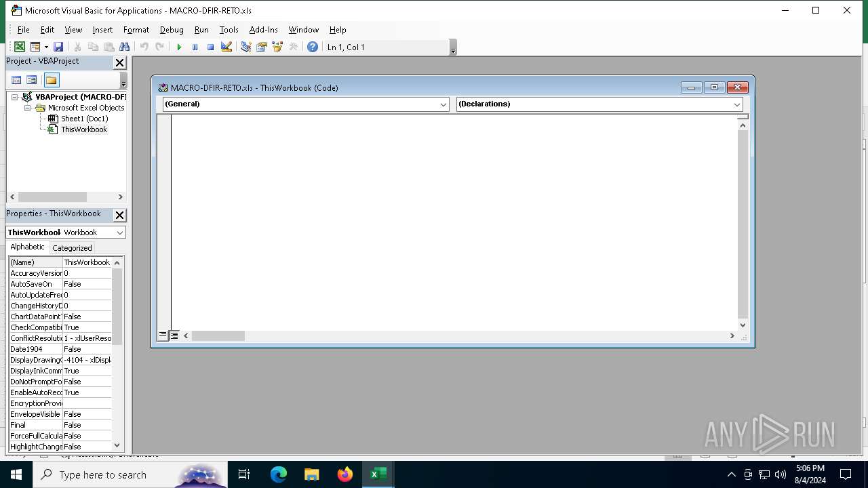Click the Find binoculars icon
This screenshot has width=868, height=488.
(x=124, y=47)
